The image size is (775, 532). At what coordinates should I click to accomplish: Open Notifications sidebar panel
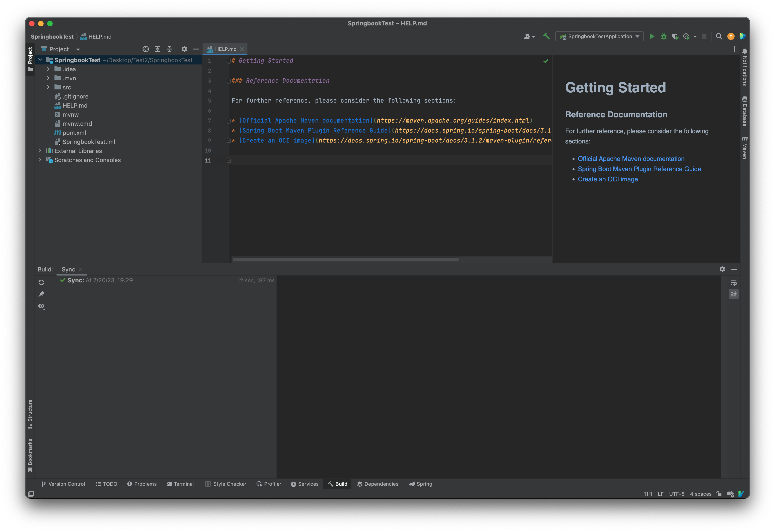(744, 67)
